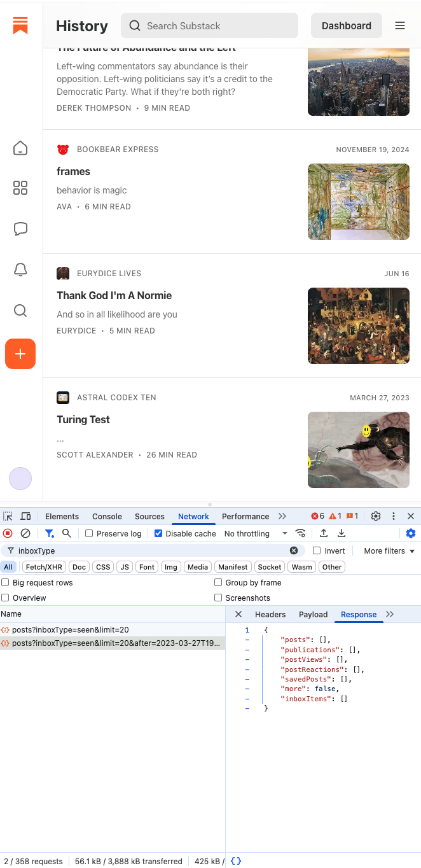421x868 pixels.
Task: Click the export HAR download icon
Action: pyautogui.click(x=342, y=533)
